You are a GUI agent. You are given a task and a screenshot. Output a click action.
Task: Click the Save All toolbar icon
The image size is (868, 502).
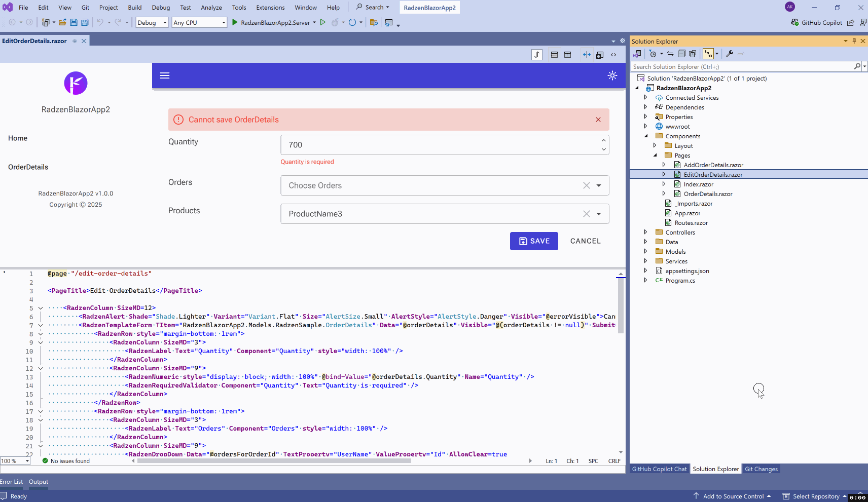click(x=85, y=22)
